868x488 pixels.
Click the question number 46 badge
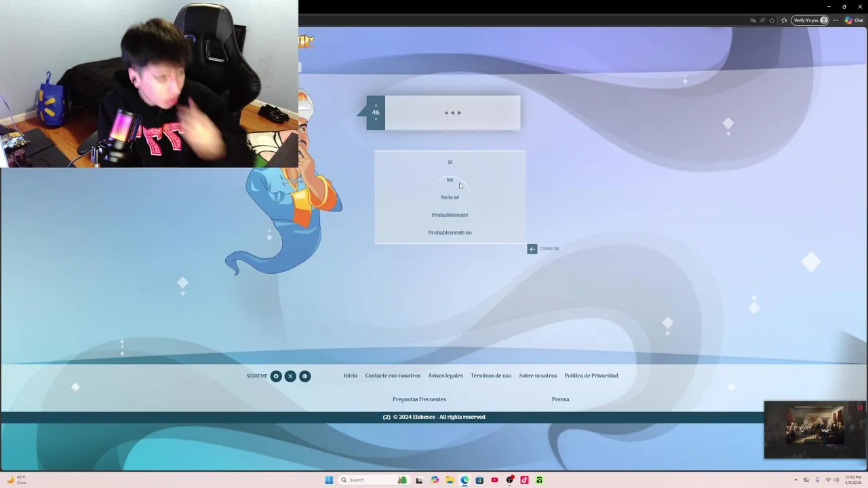click(x=376, y=113)
